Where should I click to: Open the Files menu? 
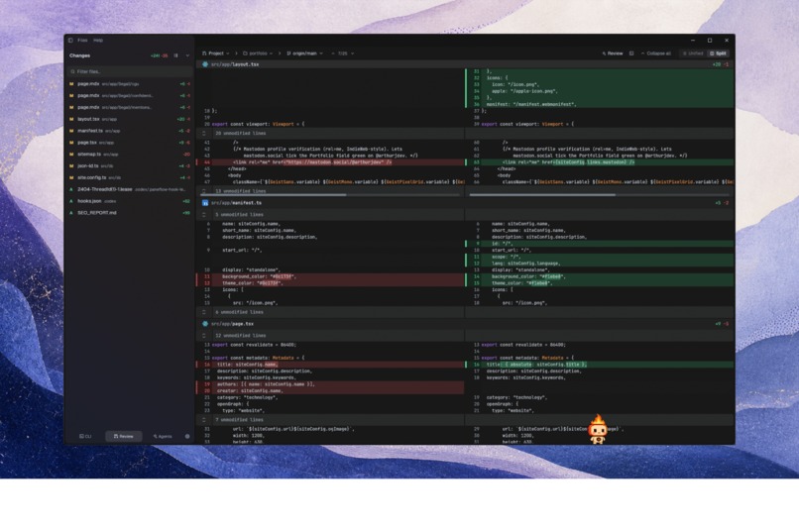pos(82,41)
